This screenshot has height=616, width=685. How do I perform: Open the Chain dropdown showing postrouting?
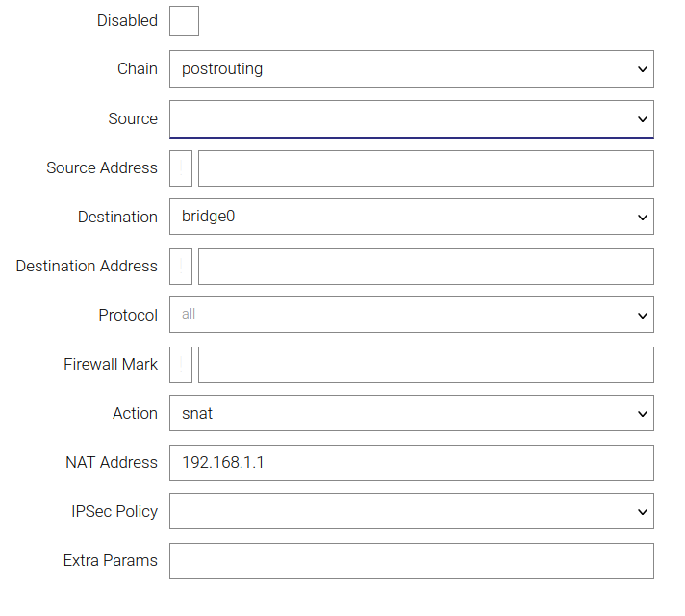click(x=411, y=69)
